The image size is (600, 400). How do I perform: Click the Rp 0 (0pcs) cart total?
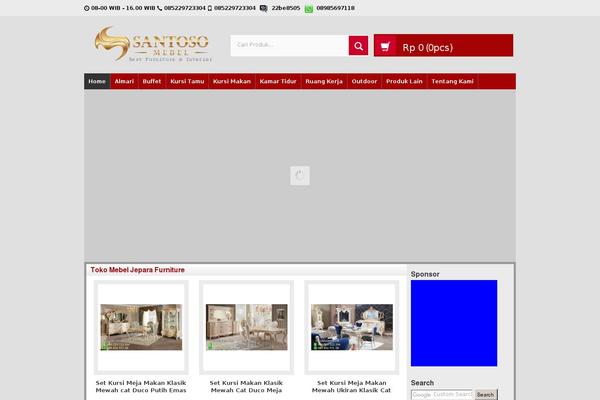pos(427,47)
